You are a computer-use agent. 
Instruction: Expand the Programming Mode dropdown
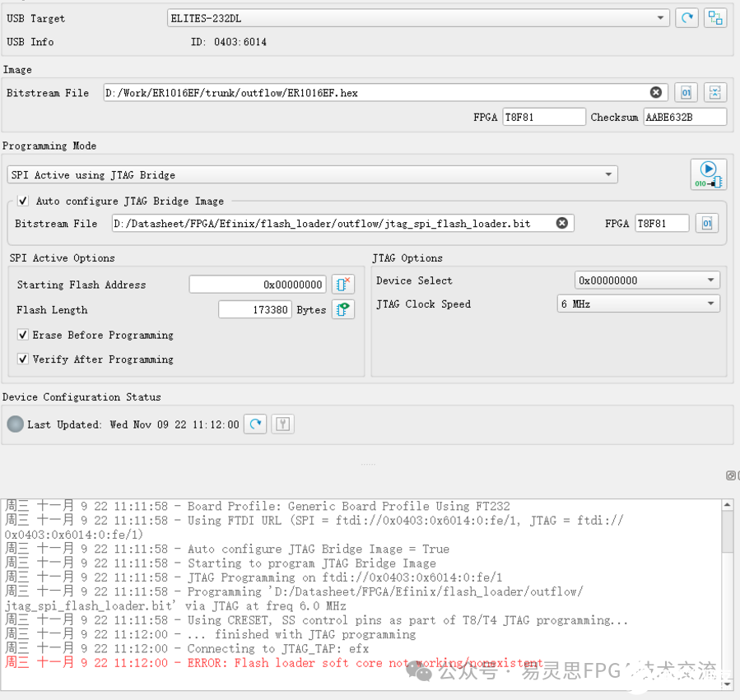312,174
